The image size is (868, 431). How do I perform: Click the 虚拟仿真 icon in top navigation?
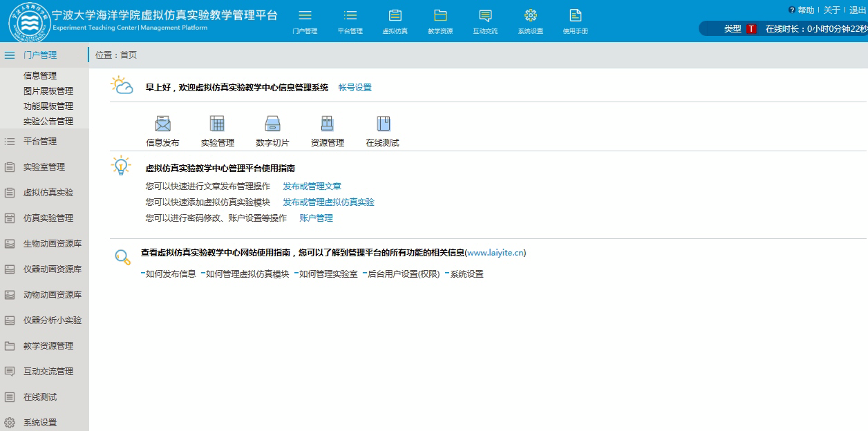click(395, 16)
